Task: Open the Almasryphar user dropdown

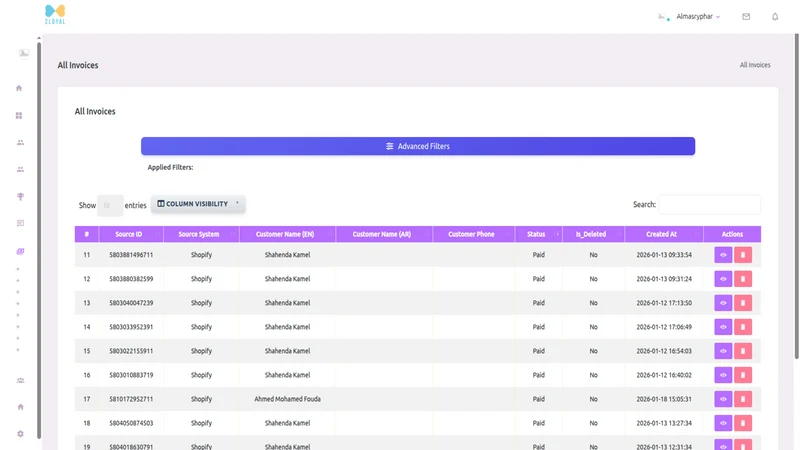Action: 697,16
